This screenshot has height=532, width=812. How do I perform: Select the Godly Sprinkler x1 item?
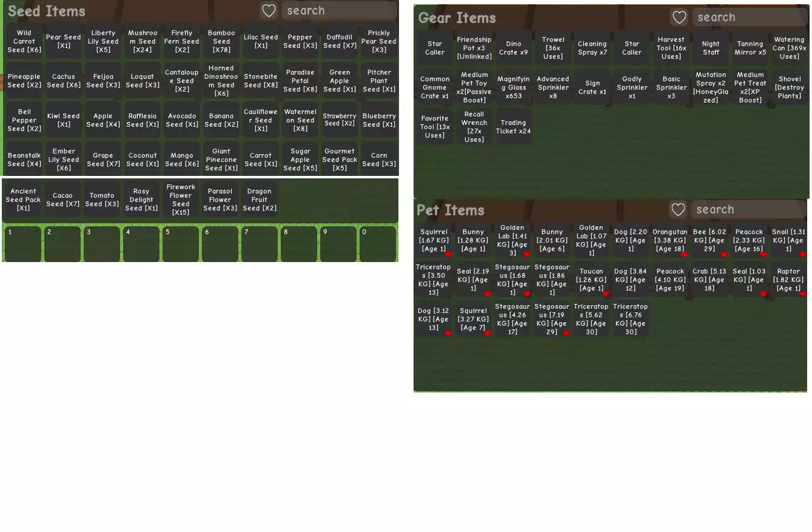[x=631, y=87]
